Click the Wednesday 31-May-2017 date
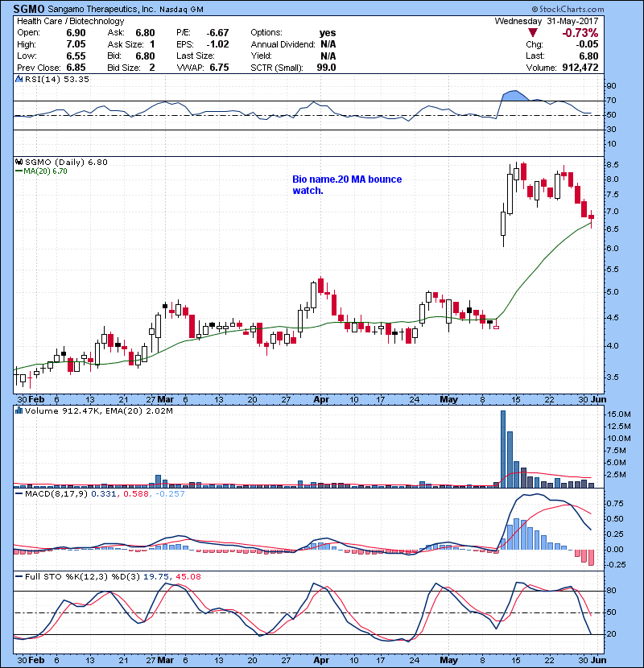The height and width of the screenshot is (668, 644). 547,21
